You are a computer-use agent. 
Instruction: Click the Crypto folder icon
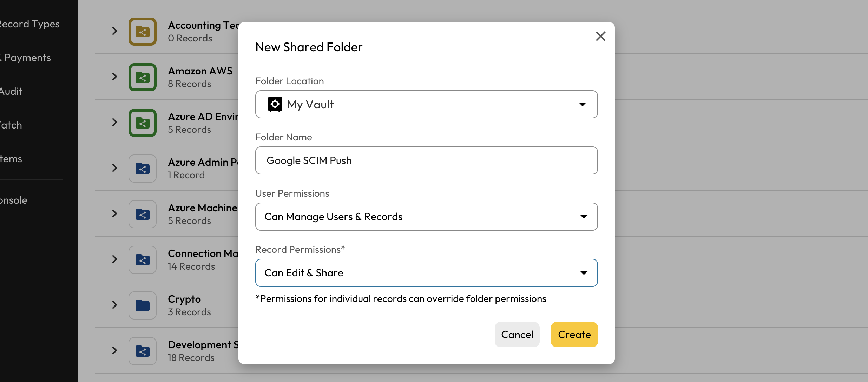click(142, 305)
